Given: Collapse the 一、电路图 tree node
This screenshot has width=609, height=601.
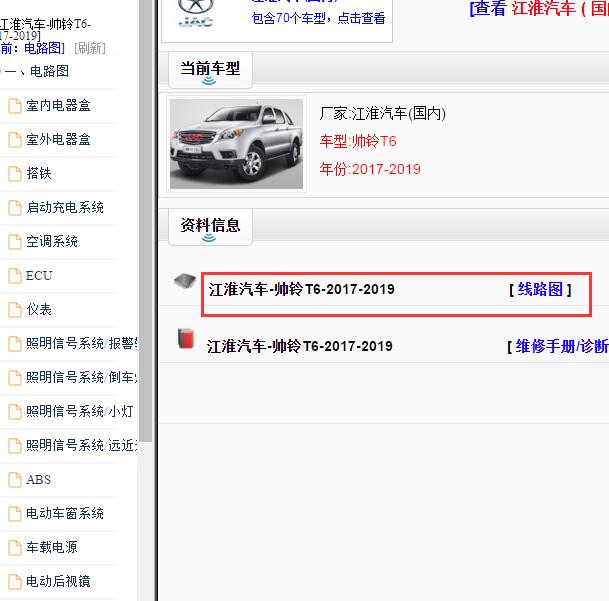Looking at the screenshot, I should [x=36, y=71].
